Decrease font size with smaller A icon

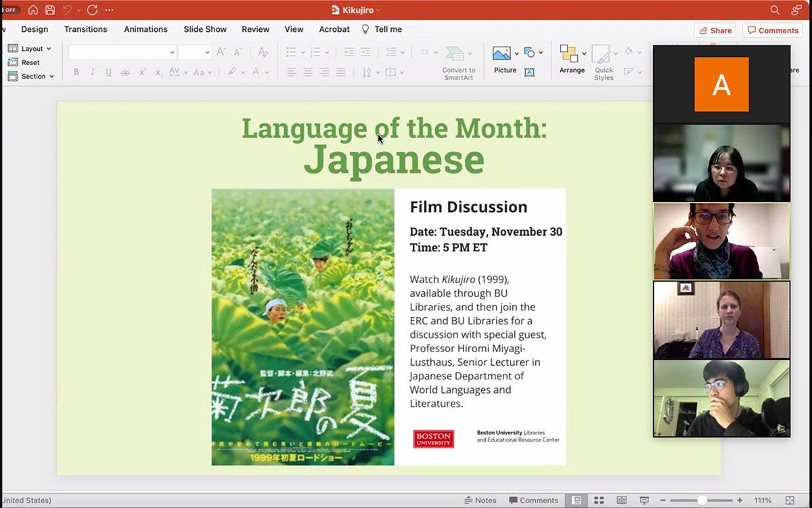pyautogui.click(x=238, y=52)
